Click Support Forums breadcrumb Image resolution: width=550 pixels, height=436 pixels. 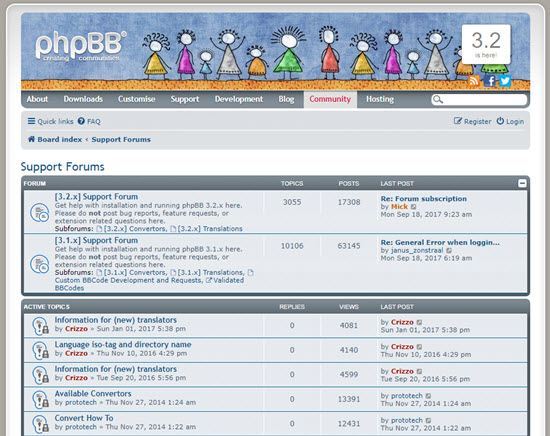[121, 140]
